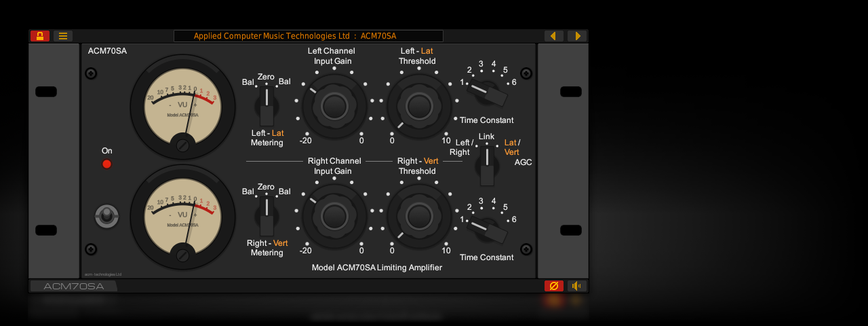Select the ACM70SA tab at bottom
The image size is (868, 326).
(74, 286)
